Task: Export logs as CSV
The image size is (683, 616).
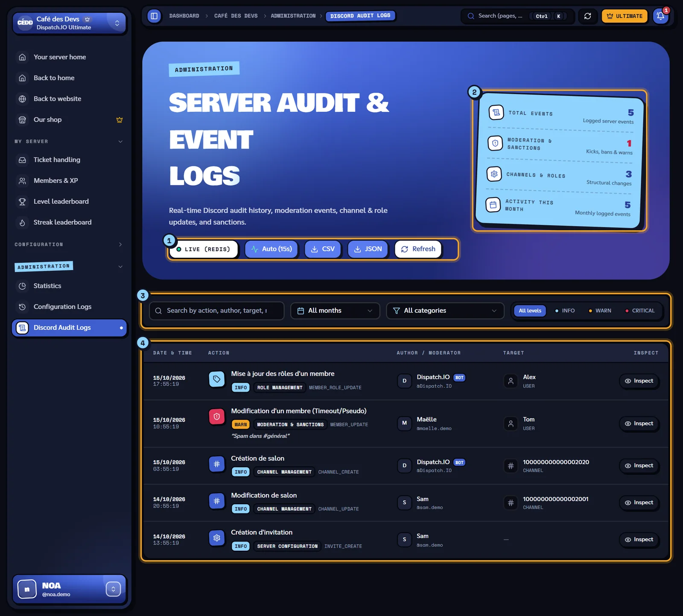Action: click(x=323, y=249)
